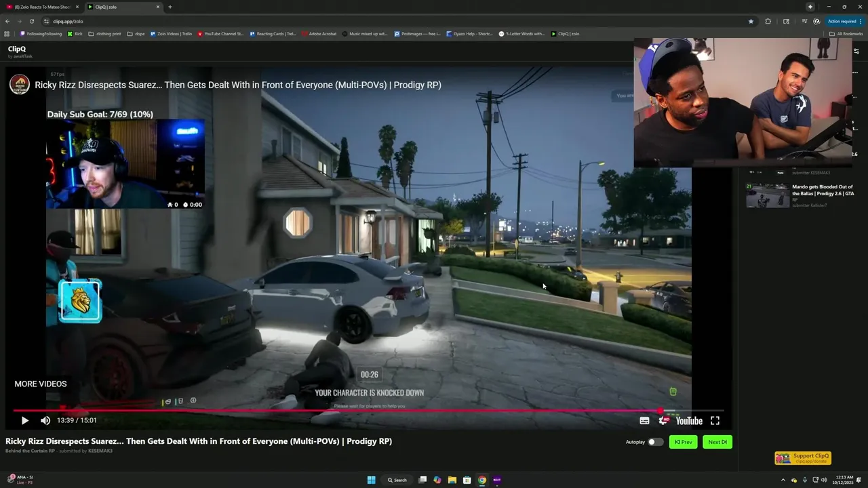Open the apps grid in the bookmarks bar
Image resolution: width=868 pixels, height=488 pixels.
[x=7, y=34]
